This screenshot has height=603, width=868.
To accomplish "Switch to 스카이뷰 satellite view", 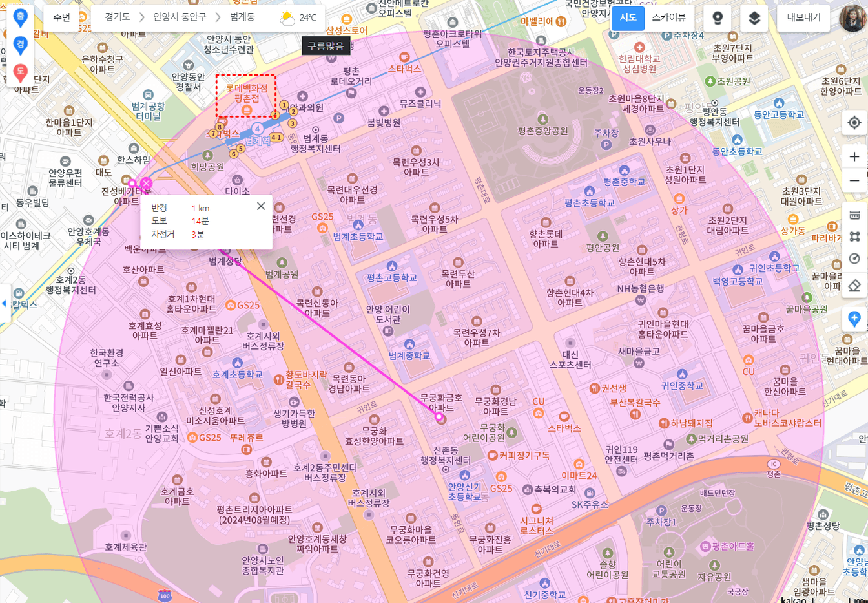I will point(669,17).
